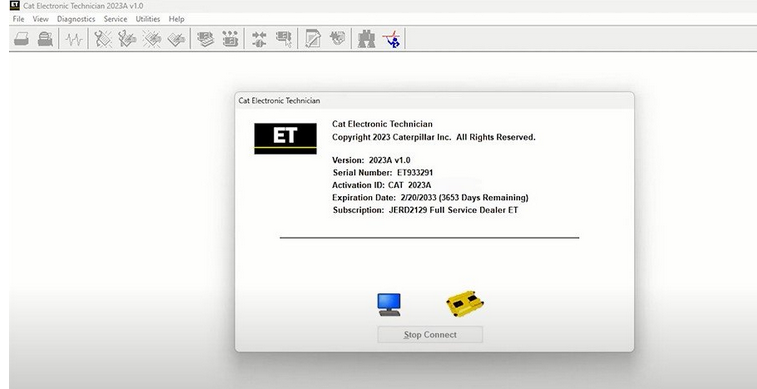Click Subscription JERD2129 Full Service Dealer line
Screen dimensions: 757x389
tap(425, 210)
